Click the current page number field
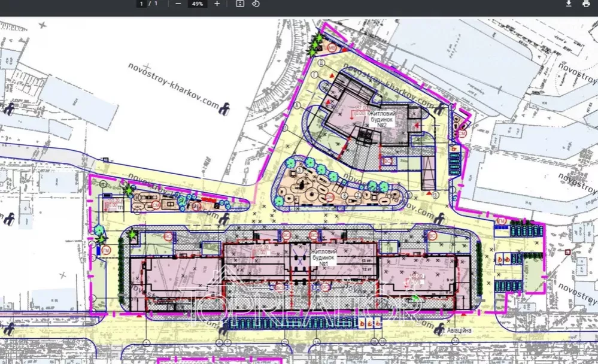 pyautogui.click(x=142, y=4)
